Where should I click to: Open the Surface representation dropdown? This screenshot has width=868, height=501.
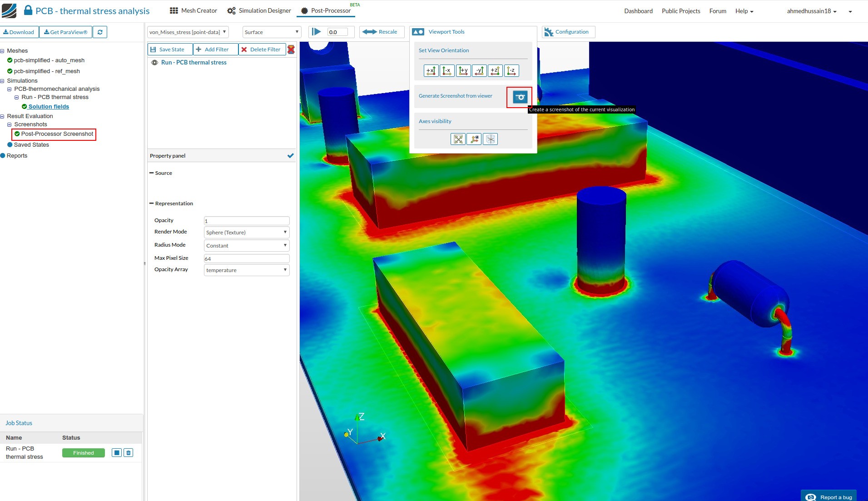(x=272, y=32)
